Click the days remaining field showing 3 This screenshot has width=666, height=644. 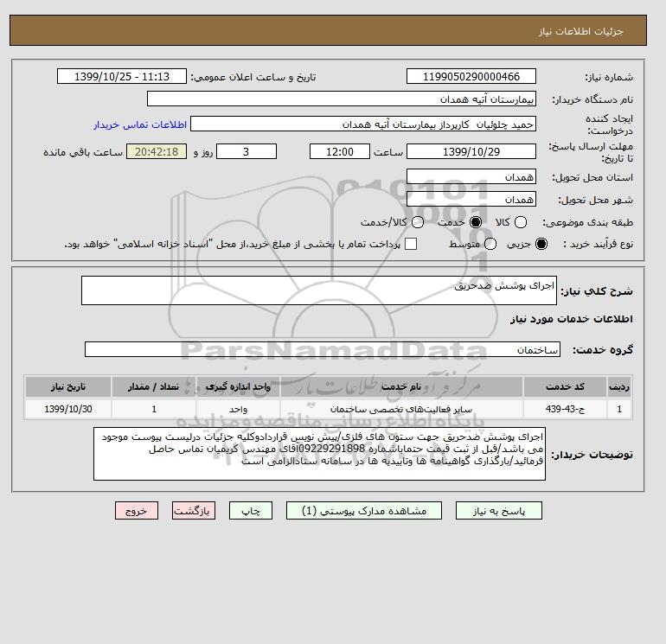[247, 151]
